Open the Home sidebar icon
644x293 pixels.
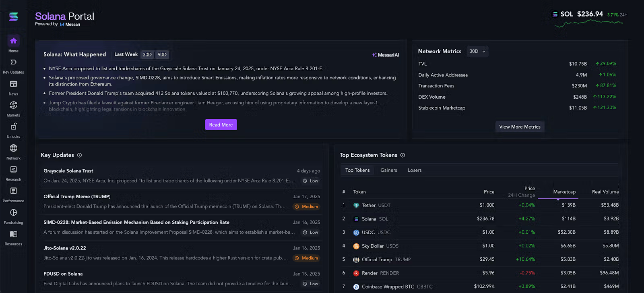tap(13, 41)
